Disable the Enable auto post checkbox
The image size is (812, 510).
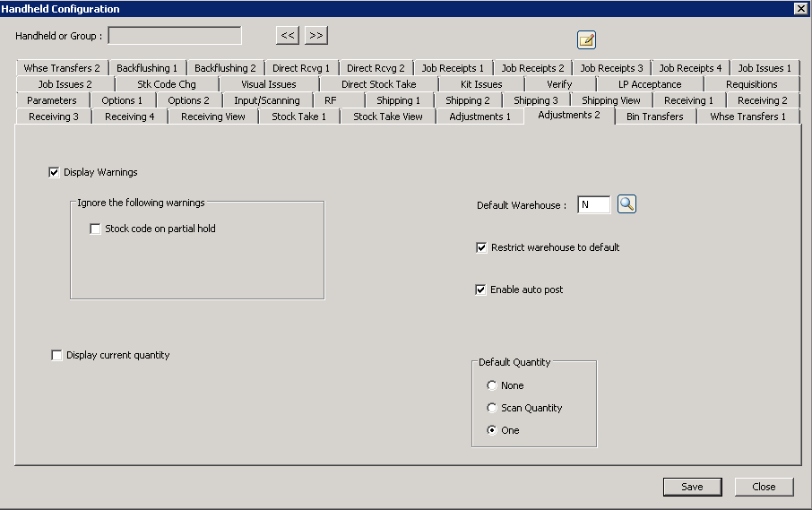(x=481, y=290)
